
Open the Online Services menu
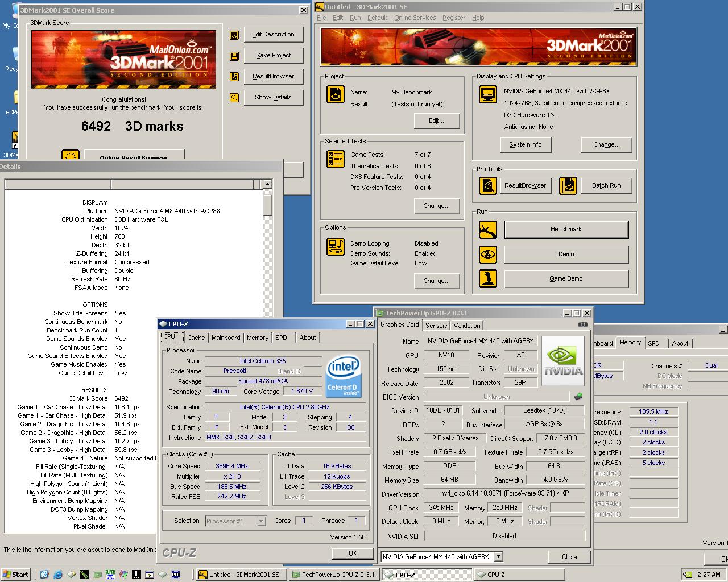415,18
